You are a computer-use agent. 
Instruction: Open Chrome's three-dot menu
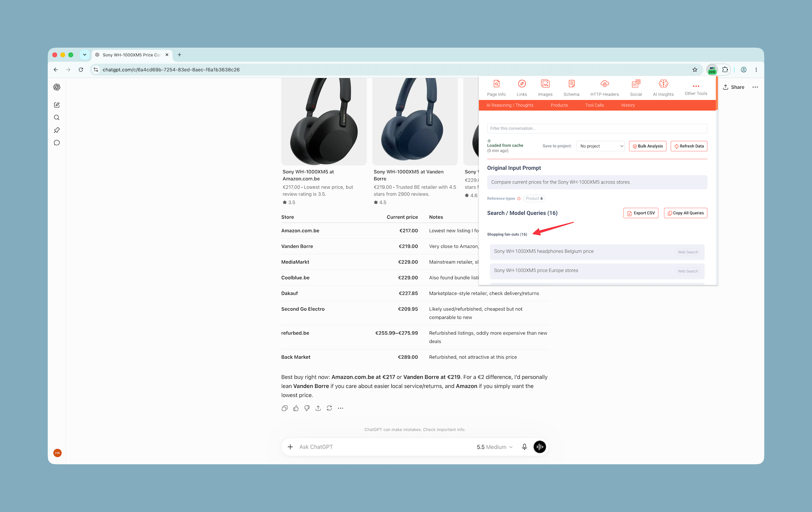[756, 70]
